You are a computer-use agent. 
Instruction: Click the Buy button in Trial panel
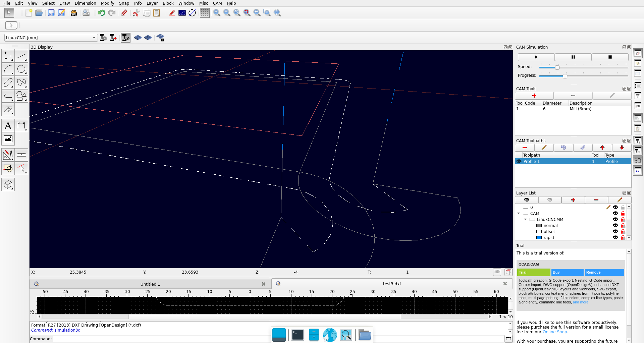pyautogui.click(x=567, y=272)
